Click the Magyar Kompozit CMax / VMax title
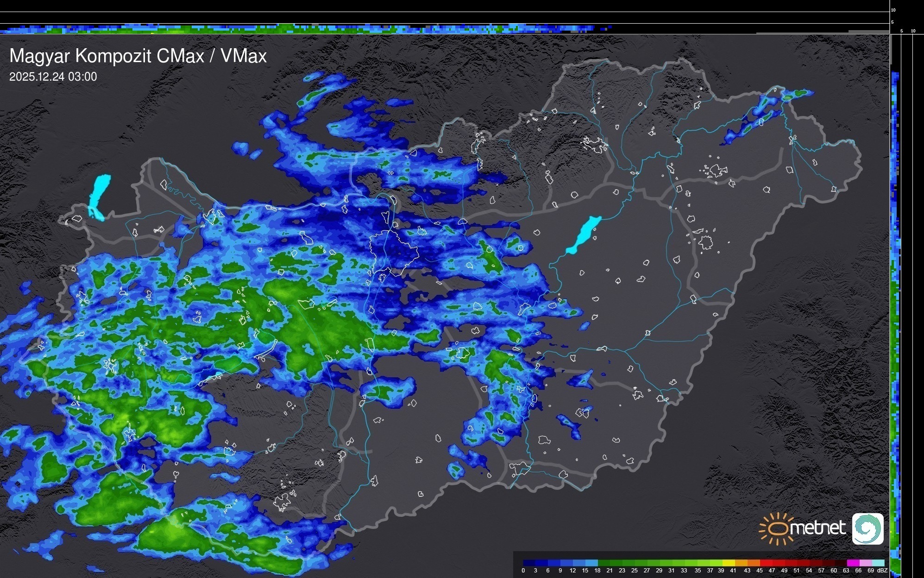Screen dimensions: 924x578 pyautogui.click(x=138, y=56)
